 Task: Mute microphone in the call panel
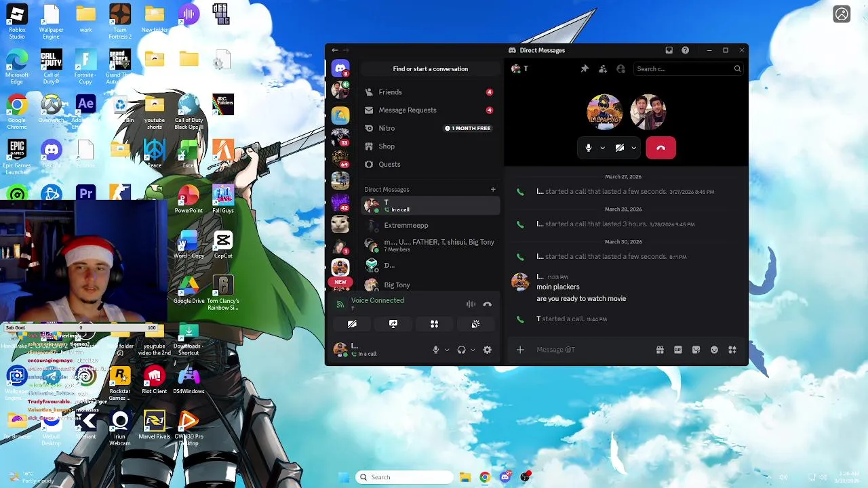(x=588, y=148)
